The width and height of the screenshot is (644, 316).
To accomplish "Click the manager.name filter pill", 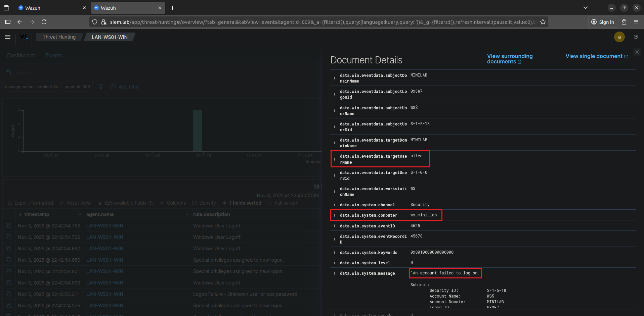I will click(32, 87).
